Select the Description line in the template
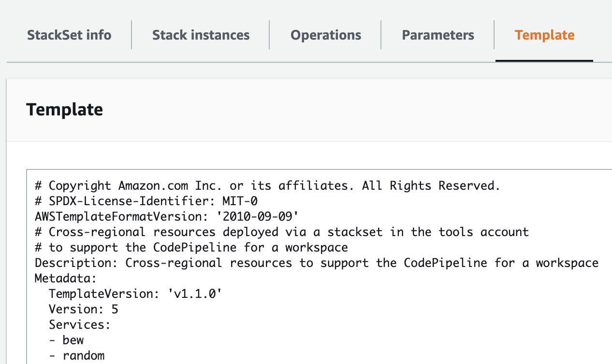This screenshot has width=612, height=364. pyautogui.click(x=316, y=263)
